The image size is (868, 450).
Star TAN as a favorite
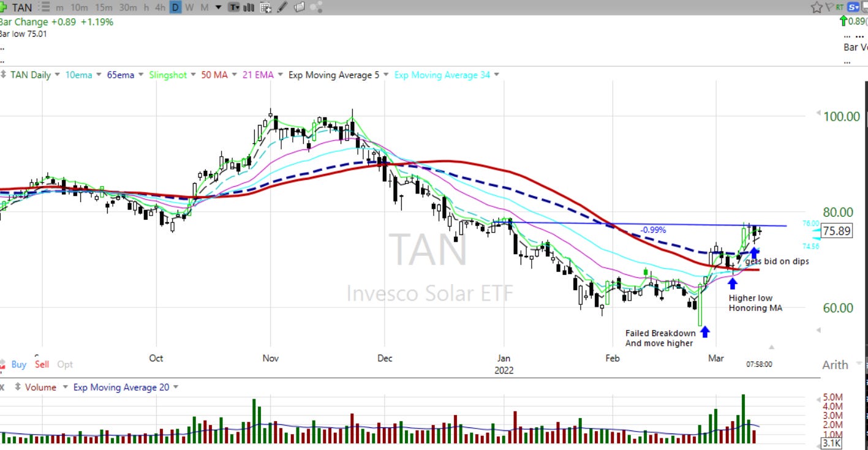(817, 7)
